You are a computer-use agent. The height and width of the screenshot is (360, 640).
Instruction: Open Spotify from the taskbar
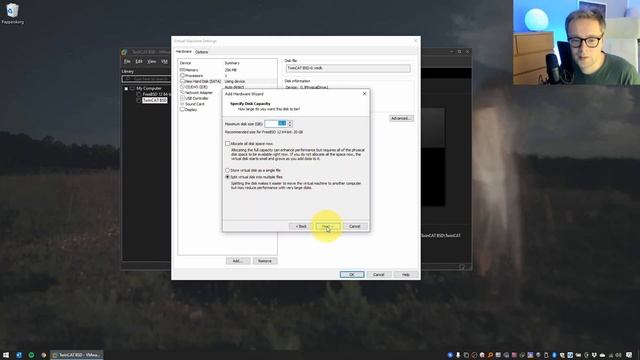point(31,355)
